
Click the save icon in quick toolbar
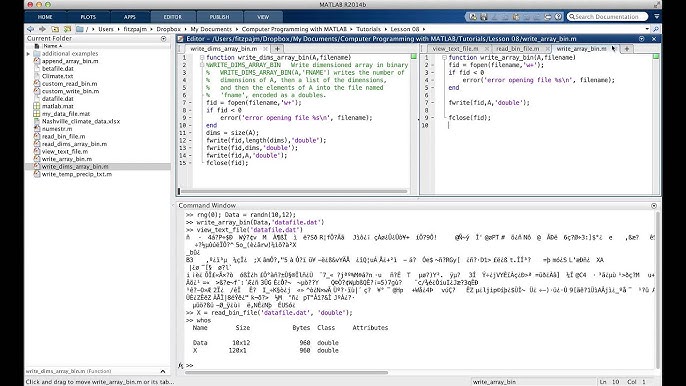coord(483,17)
